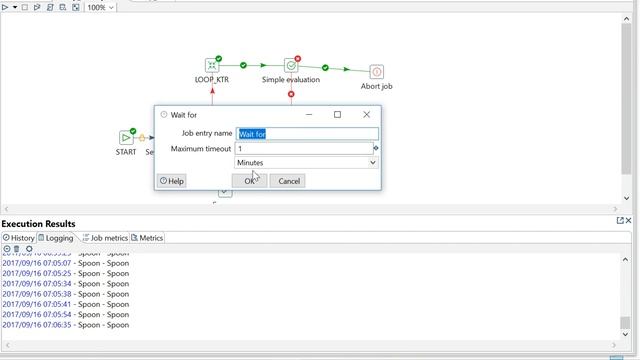The width and height of the screenshot is (640, 360).
Task: Select the Abort job entry icon
Action: [x=376, y=72]
